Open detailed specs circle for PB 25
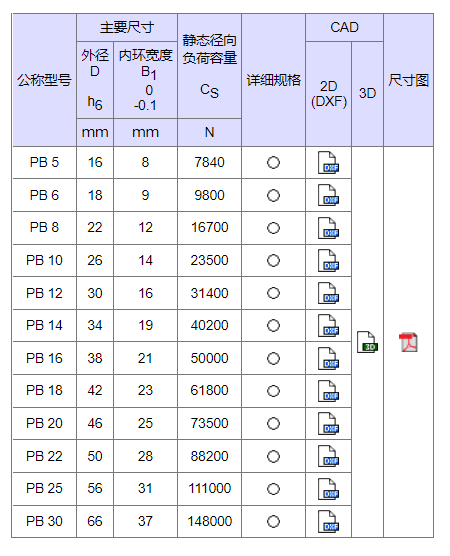 coord(273,489)
